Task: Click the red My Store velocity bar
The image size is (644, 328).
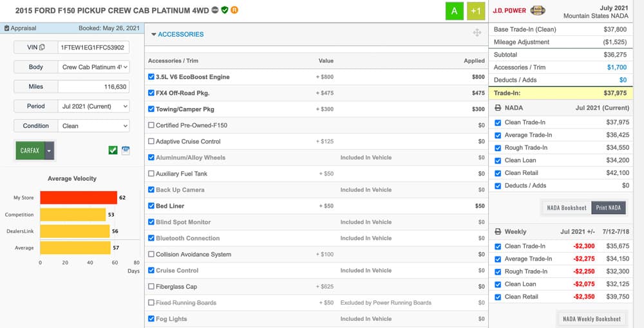Action: pyautogui.click(x=79, y=197)
